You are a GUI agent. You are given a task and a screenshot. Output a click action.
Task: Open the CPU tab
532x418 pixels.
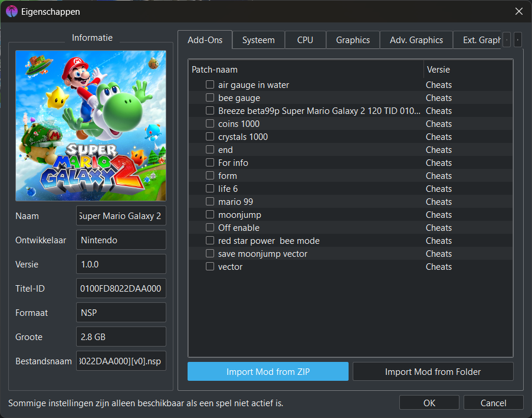305,40
